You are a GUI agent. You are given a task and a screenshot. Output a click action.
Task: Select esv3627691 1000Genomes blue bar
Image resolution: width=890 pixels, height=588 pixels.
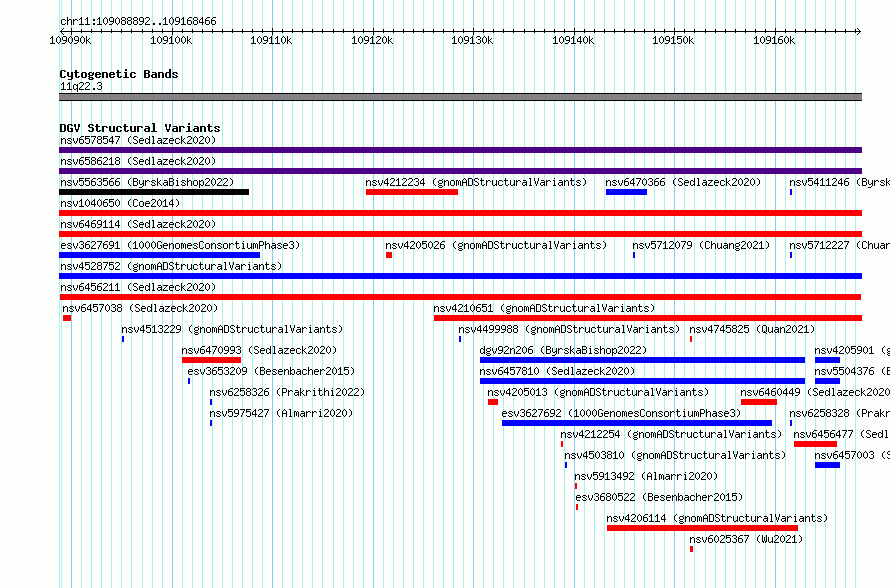click(x=159, y=255)
